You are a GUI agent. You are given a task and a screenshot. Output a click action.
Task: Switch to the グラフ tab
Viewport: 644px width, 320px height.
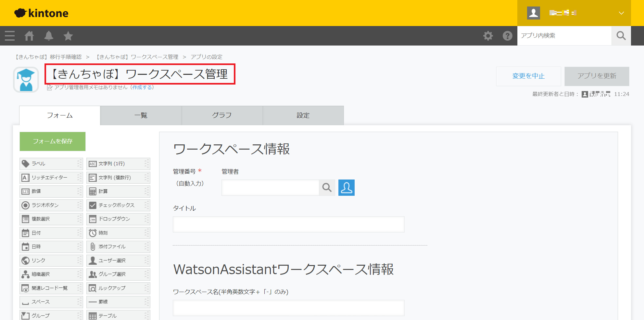[x=222, y=115]
